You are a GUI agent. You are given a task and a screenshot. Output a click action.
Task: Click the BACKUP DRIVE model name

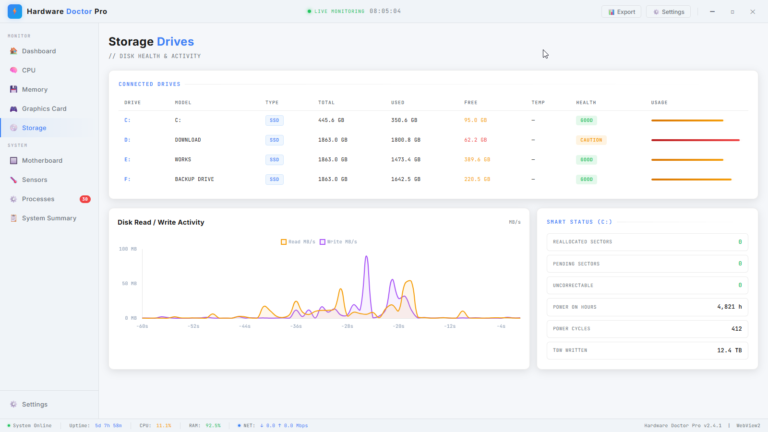(194, 179)
